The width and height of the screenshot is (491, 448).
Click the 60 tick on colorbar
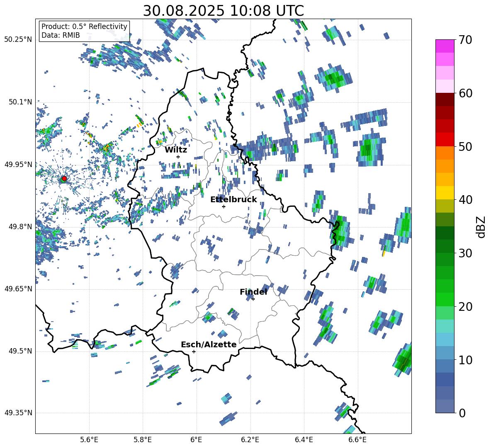[465, 93]
